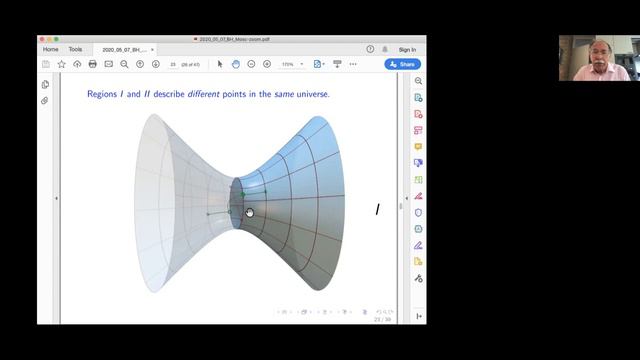Go to the previous page with up arrow
The image size is (640, 360).
click(x=140, y=64)
